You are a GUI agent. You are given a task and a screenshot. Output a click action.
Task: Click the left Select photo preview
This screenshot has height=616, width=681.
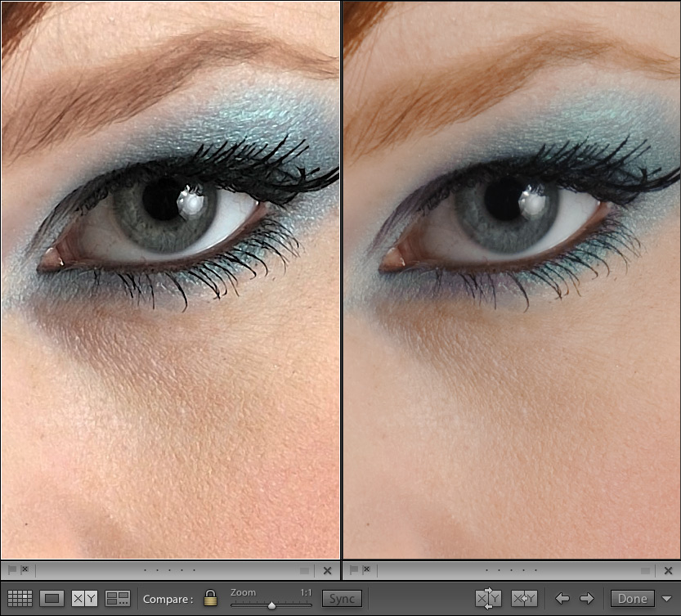170,280
